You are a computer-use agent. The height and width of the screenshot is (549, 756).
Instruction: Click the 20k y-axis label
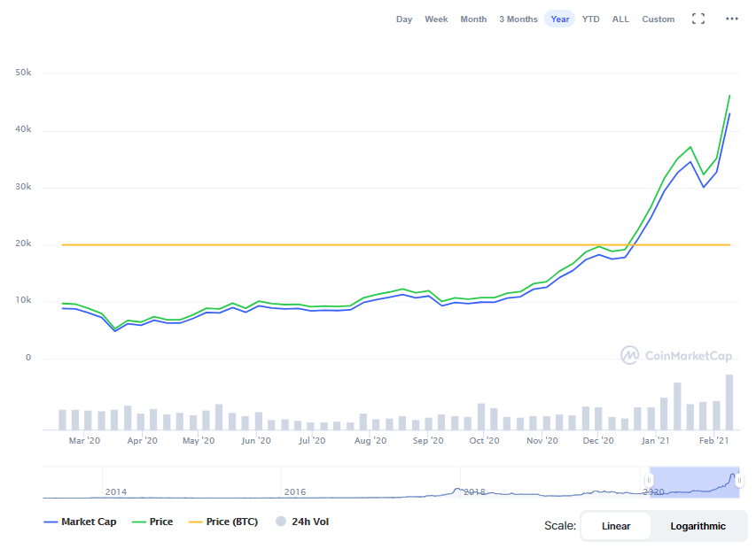23,244
